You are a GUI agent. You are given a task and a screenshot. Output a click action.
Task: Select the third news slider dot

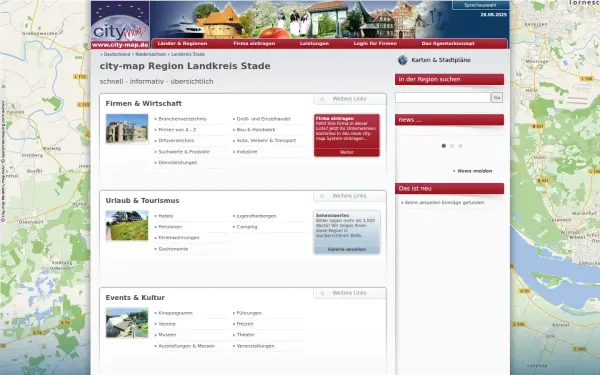click(460, 146)
